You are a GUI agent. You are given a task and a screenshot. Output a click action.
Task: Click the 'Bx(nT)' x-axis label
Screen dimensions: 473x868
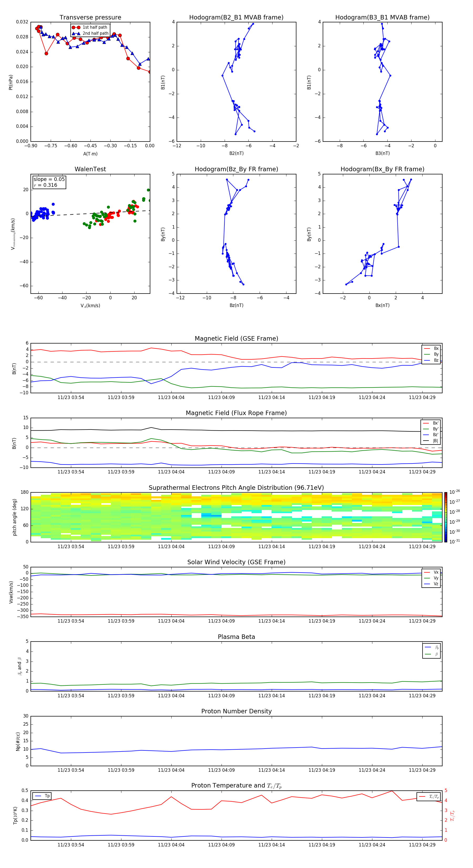tap(382, 305)
